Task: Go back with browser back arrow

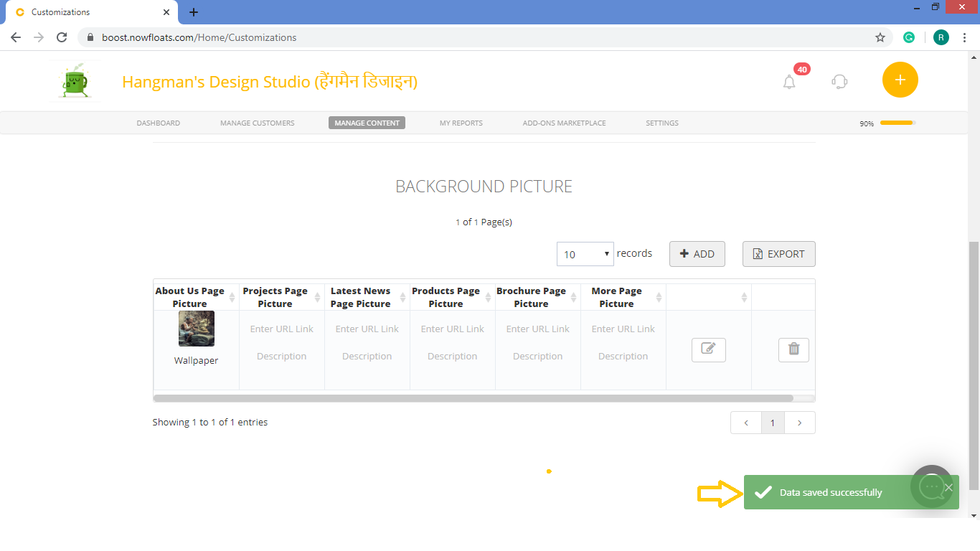Action: point(16,37)
